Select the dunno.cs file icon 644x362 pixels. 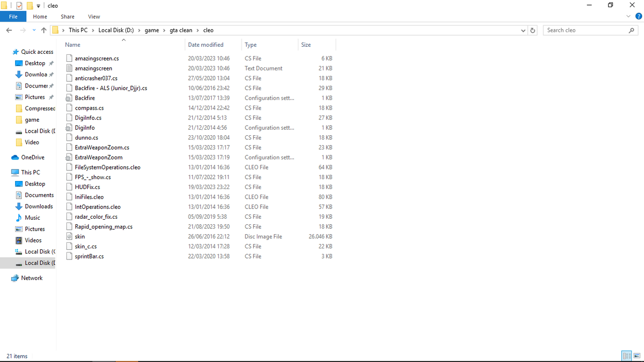[69, 138]
